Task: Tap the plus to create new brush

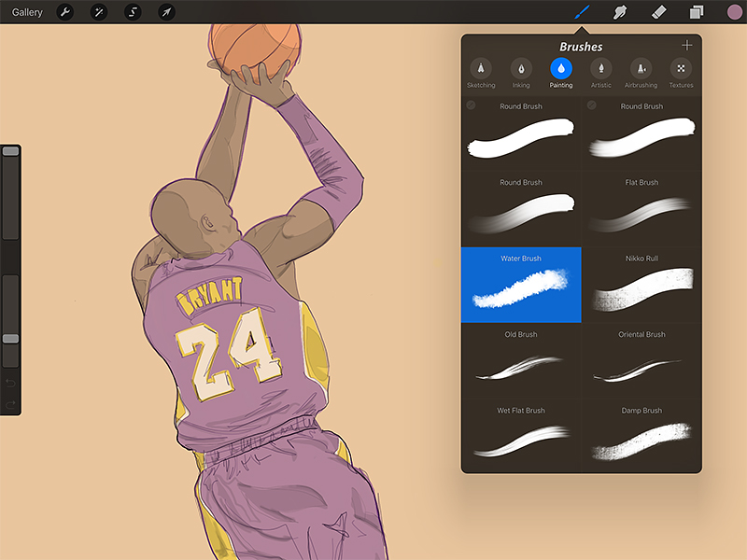Action: click(x=686, y=43)
